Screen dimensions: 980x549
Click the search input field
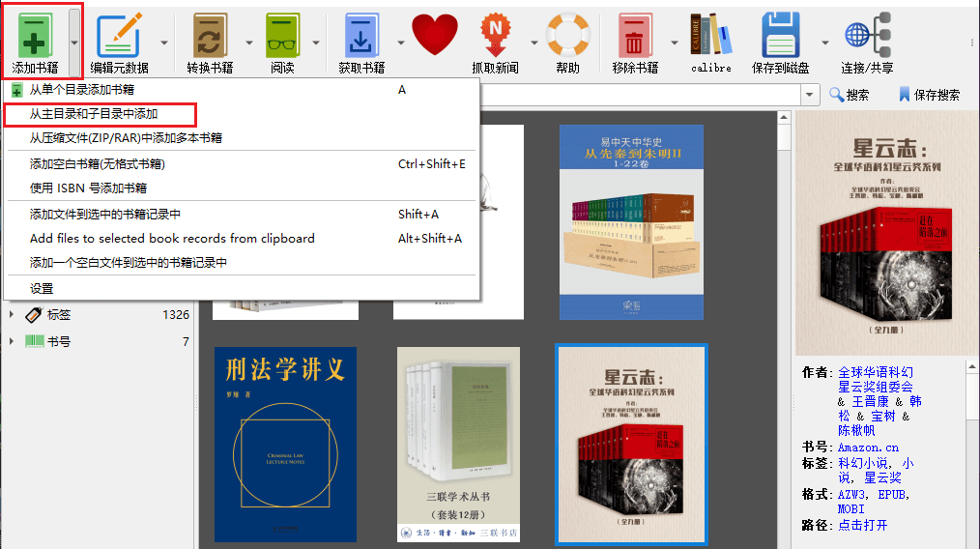coord(640,95)
